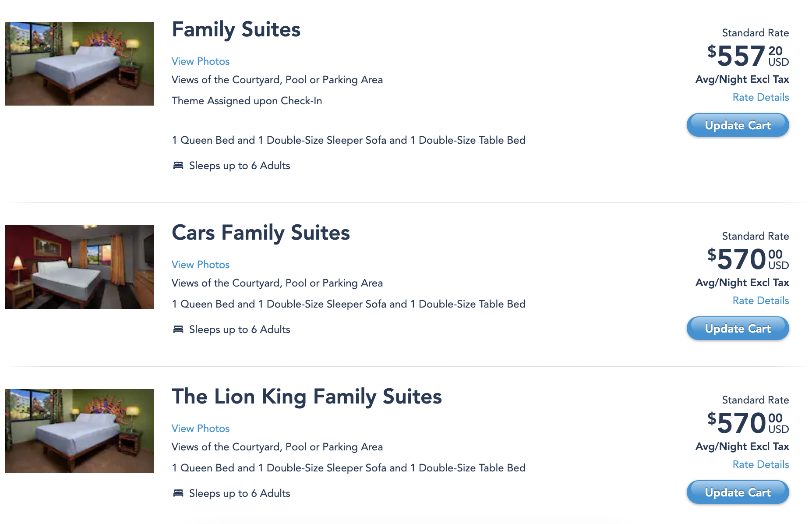Open Rate Details for Family Suites

[x=761, y=97]
